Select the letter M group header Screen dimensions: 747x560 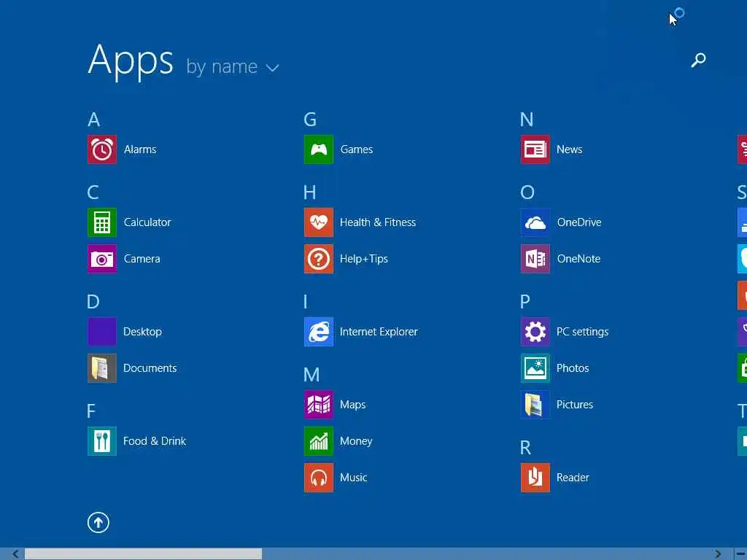311,375
